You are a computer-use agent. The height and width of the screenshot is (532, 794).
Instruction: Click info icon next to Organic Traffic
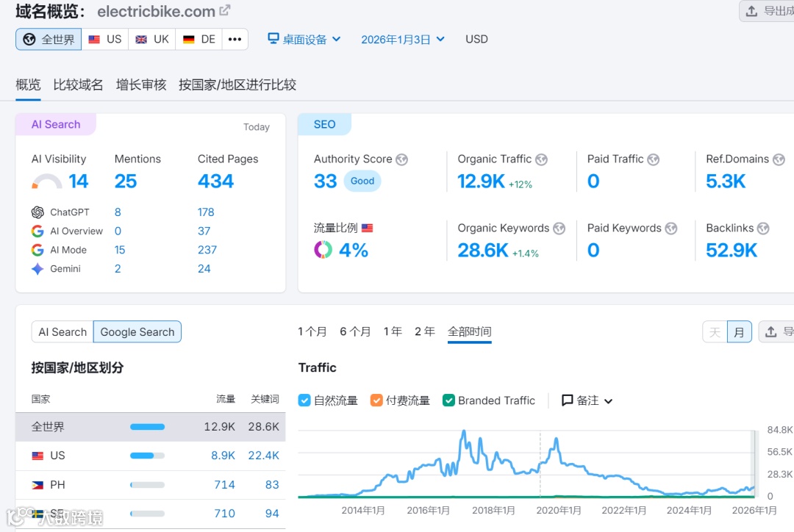tap(541, 159)
